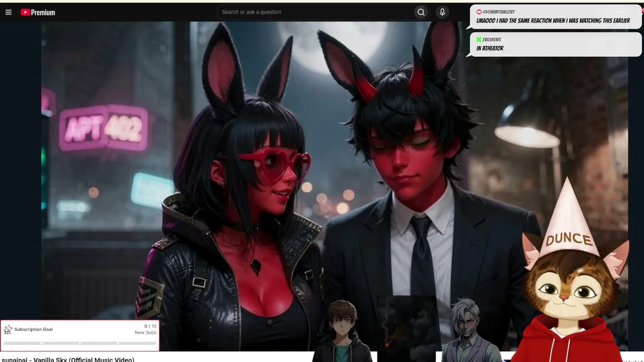Open the YouTube hamburger guide menu
The image size is (644, 362).
click(x=9, y=12)
